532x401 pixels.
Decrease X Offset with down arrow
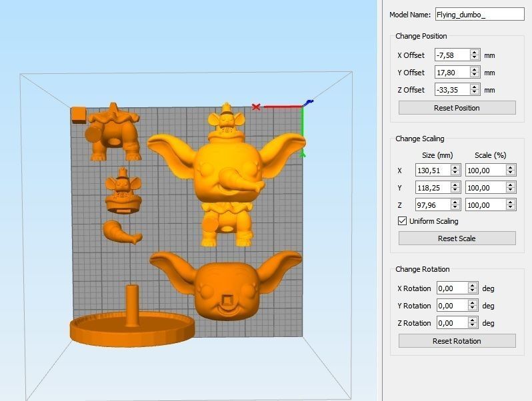click(x=475, y=58)
